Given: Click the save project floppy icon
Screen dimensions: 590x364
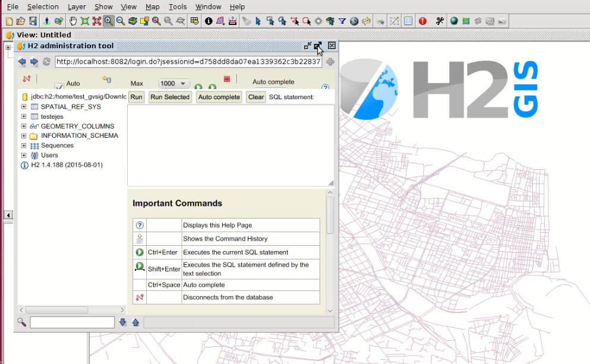Looking at the screenshot, I should click(33, 21).
